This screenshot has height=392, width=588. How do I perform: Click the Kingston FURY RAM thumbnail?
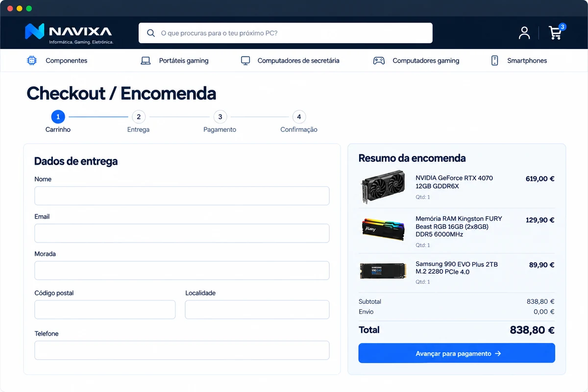pyautogui.click(x=383, y=229)
